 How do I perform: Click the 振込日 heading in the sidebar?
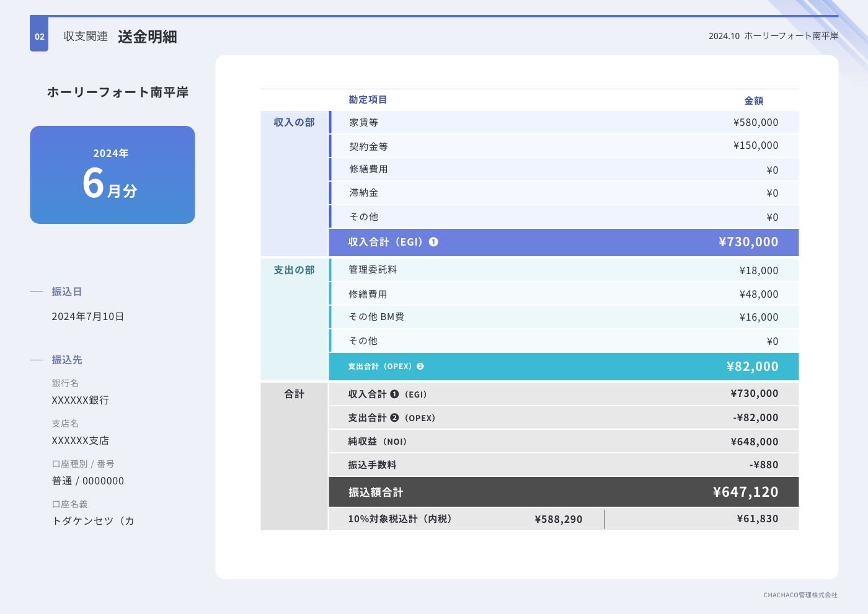tap(67, 291)
